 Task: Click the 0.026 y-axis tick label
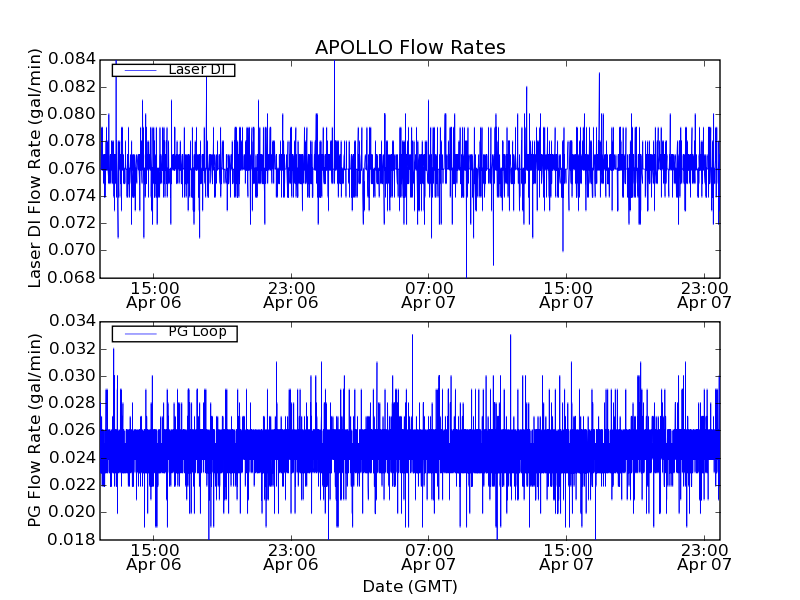tap(72, 430)
